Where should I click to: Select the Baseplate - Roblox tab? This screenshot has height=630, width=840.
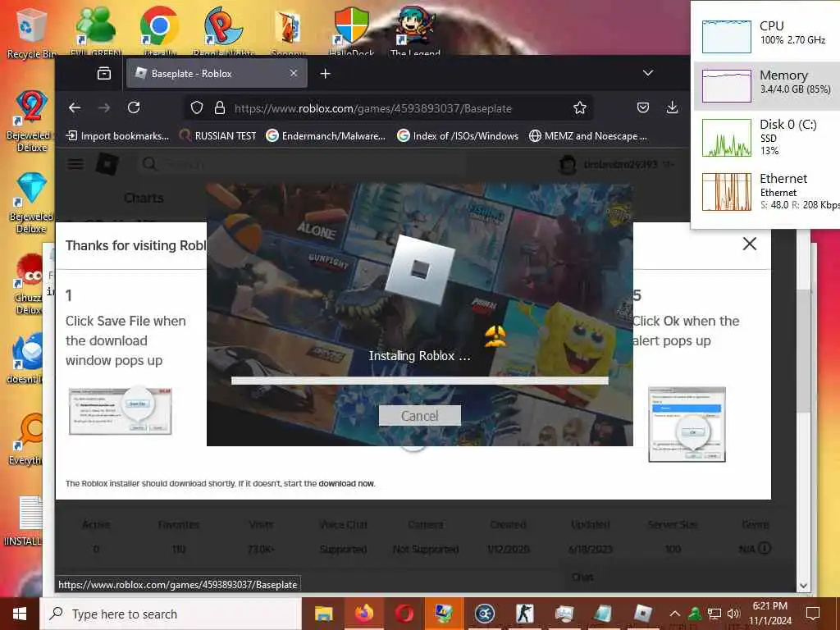(217, 73)
